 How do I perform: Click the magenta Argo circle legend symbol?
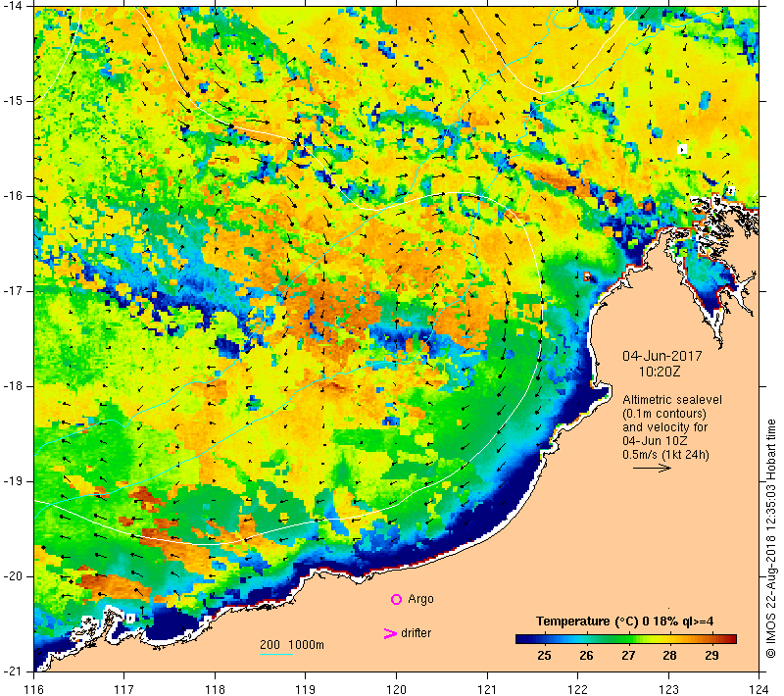396,599
